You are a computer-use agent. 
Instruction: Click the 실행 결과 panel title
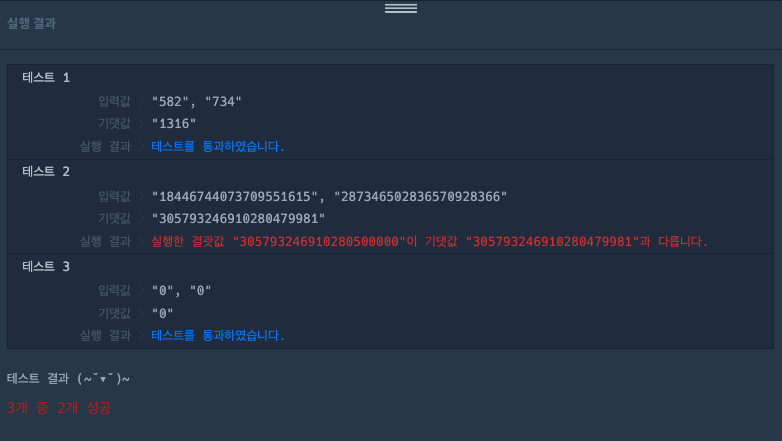[31, 23]
